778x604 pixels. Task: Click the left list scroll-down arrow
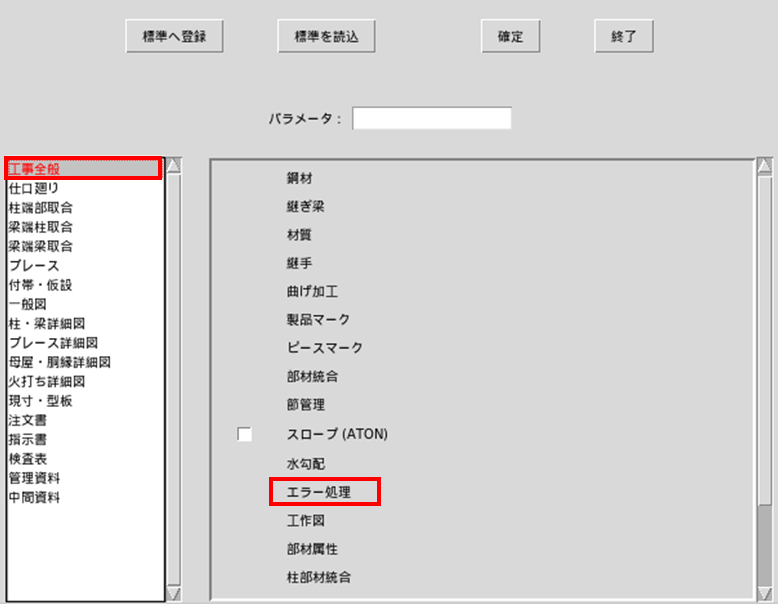(174, 594)
